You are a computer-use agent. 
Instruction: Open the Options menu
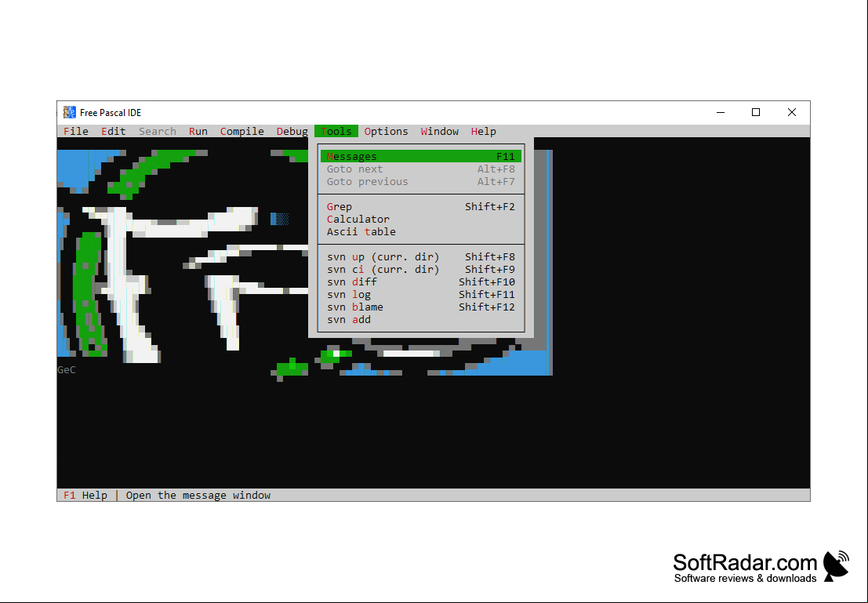pos(386,131)
